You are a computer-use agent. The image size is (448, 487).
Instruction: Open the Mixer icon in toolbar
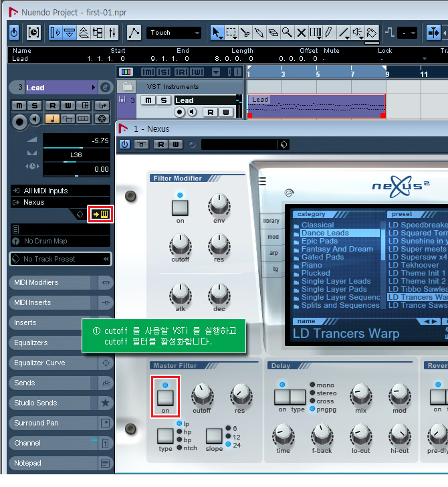click(112, 33)
